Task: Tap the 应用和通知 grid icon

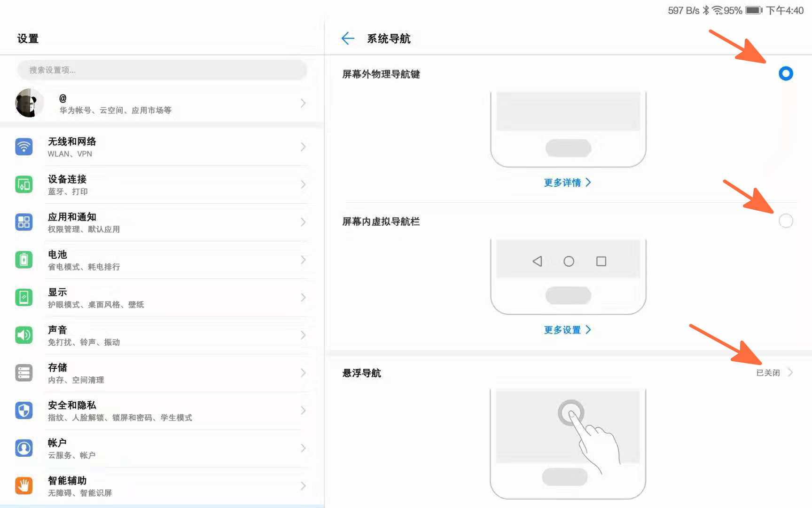Action: pos(24,222)
